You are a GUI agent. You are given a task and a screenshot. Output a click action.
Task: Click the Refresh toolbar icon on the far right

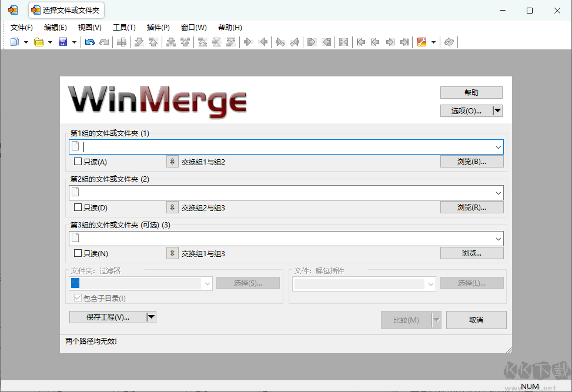(x=449, y=42)
